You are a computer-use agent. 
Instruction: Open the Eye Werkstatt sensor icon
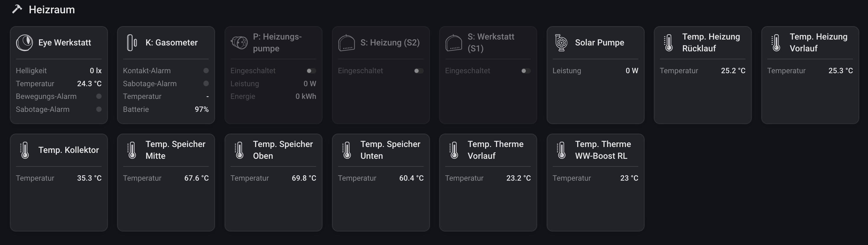(x=24, y=43)
